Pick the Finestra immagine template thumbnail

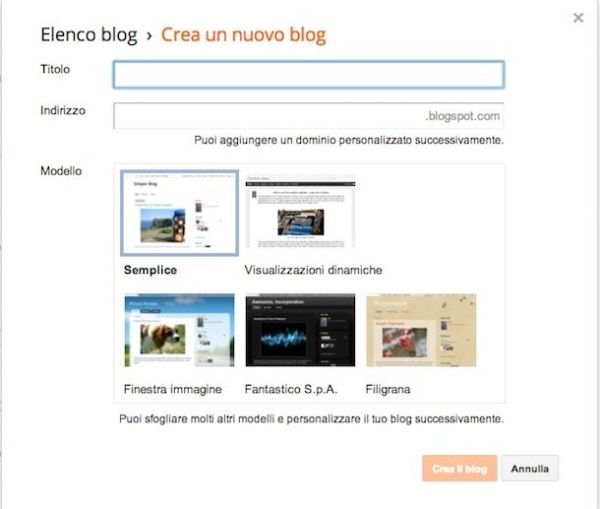[179, 330]
